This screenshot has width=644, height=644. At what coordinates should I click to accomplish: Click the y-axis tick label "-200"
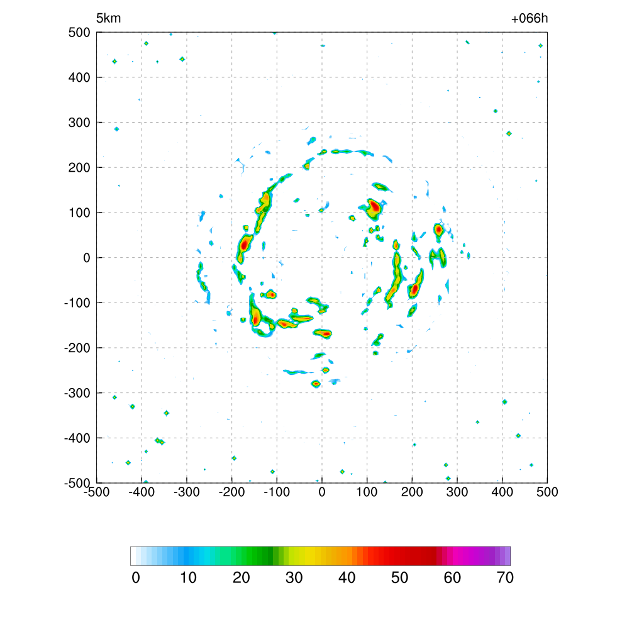click(77, 348)
